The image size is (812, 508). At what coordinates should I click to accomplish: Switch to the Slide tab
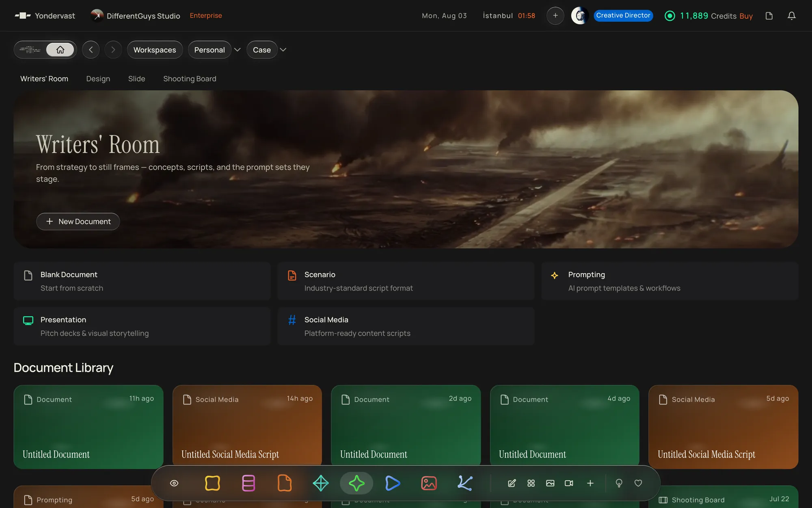(136, 78)
